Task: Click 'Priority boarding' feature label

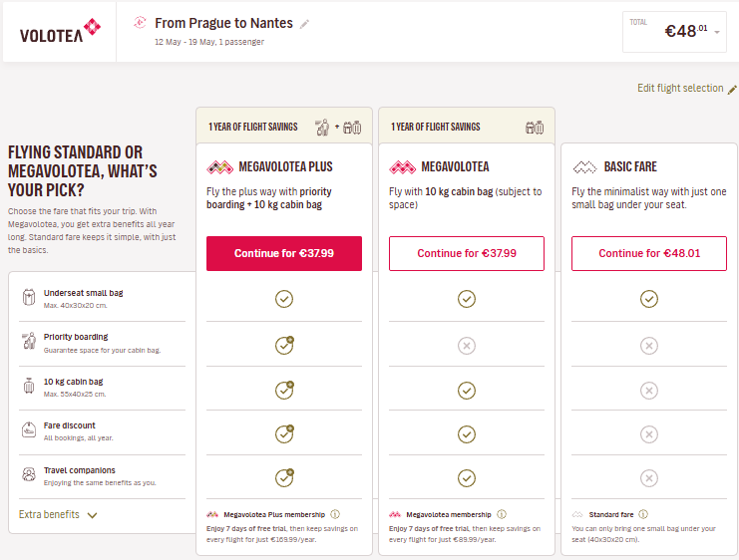Action: coord(76,337)
